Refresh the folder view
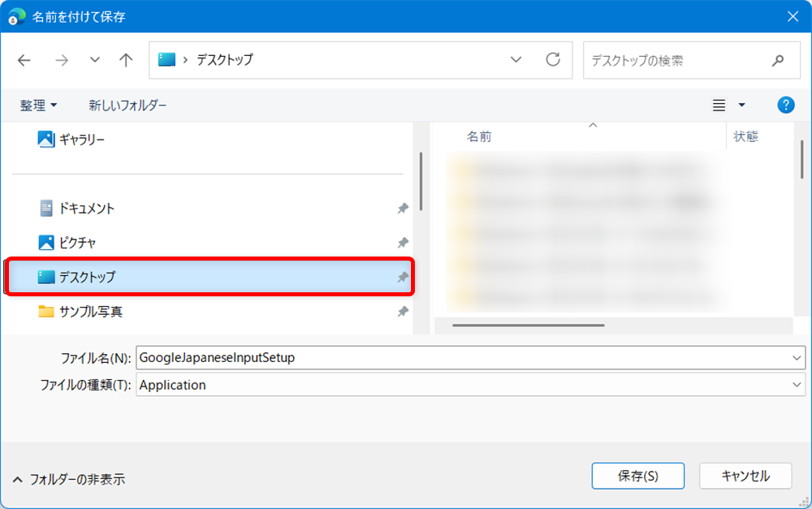 (554, 59)
